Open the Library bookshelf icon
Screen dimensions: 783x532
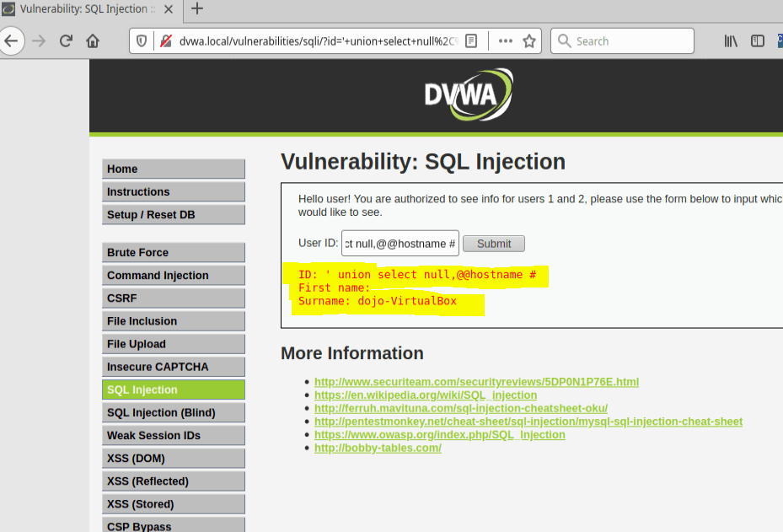point(731,41)
